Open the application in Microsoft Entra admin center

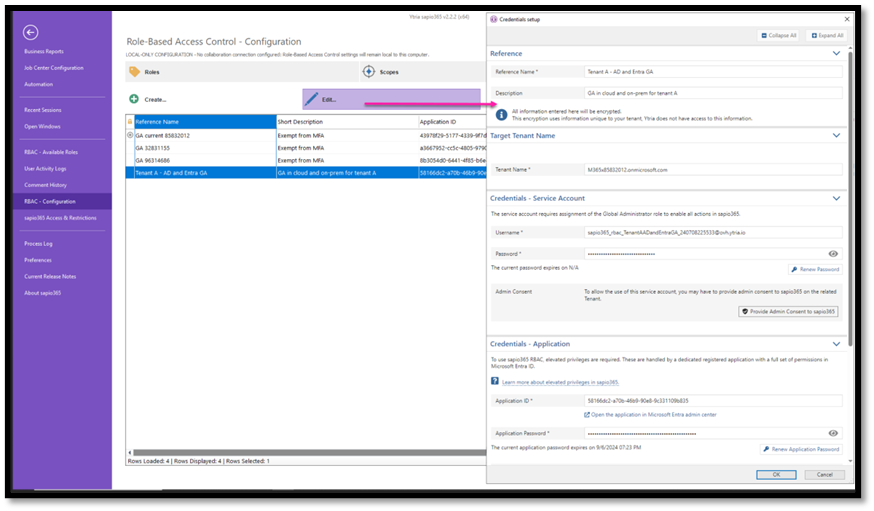click(650, 415)
